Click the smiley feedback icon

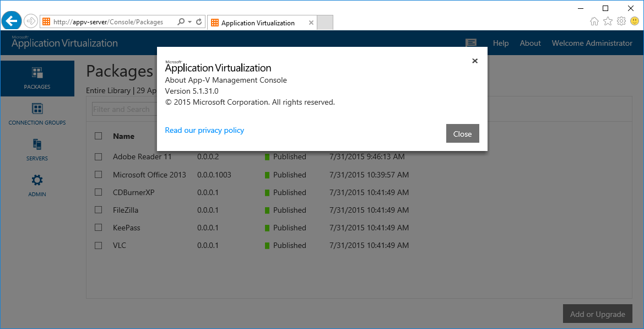coord(635,21)
